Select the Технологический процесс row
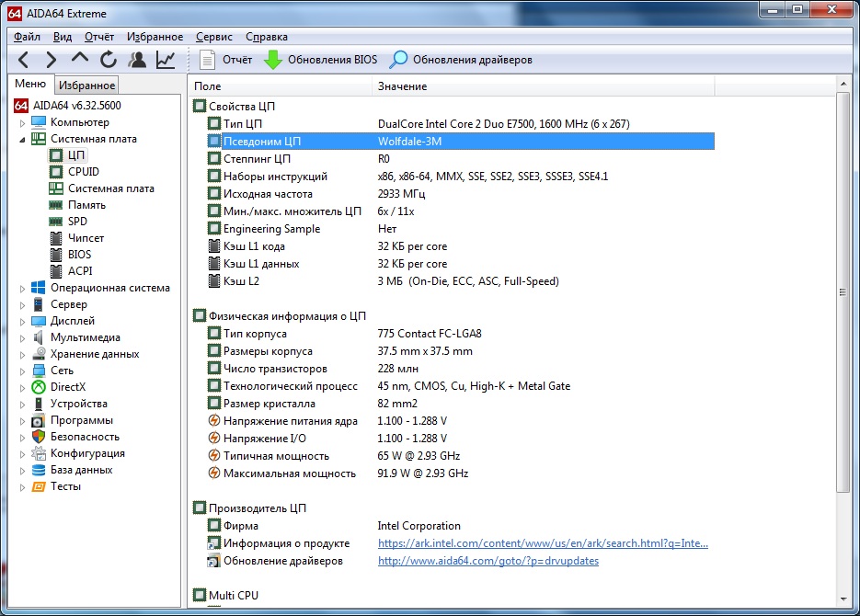 460,386
